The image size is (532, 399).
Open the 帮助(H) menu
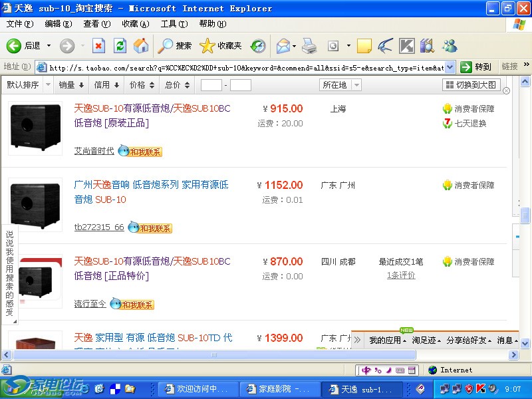(213, 24)
